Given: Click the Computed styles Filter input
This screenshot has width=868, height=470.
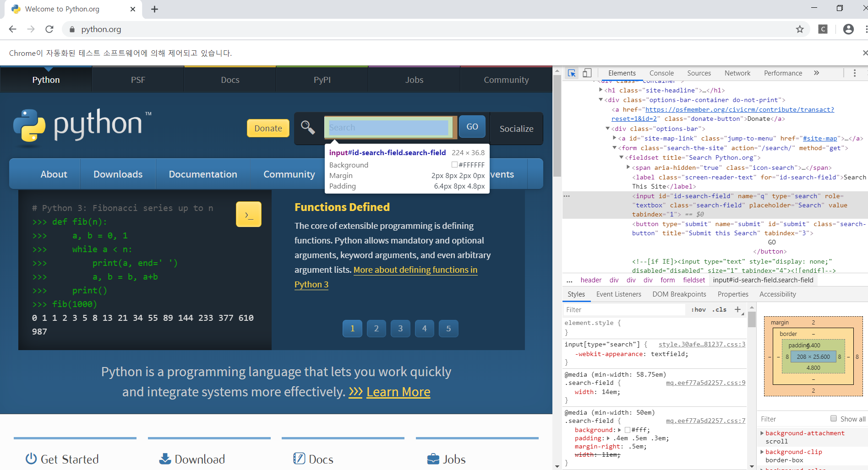Looking at the screenshot, I should tap(792, 419).
